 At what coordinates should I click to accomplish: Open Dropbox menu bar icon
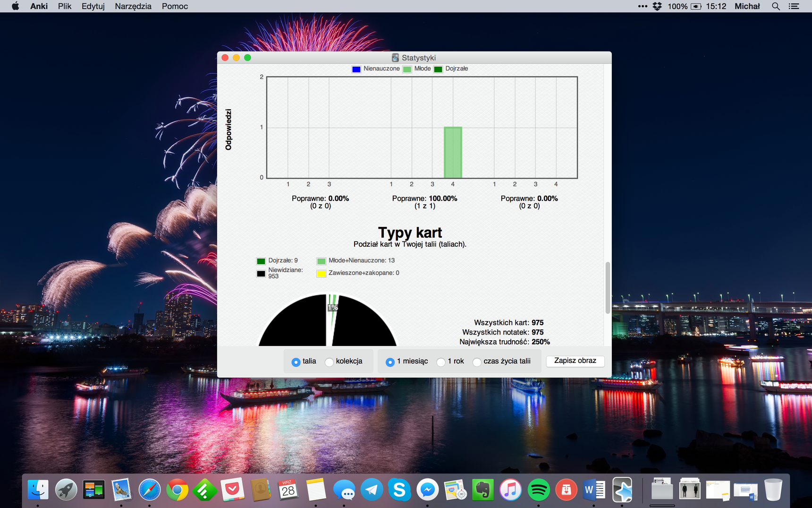tap(657, 6)
